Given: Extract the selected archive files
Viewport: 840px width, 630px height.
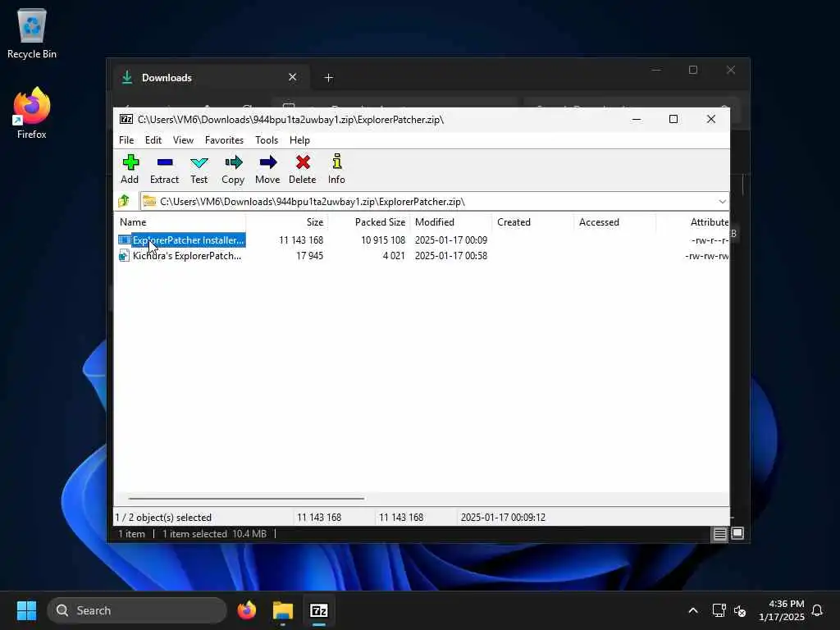Looking at the screenshot, I should pyautogui.click(x=164, y=169).
